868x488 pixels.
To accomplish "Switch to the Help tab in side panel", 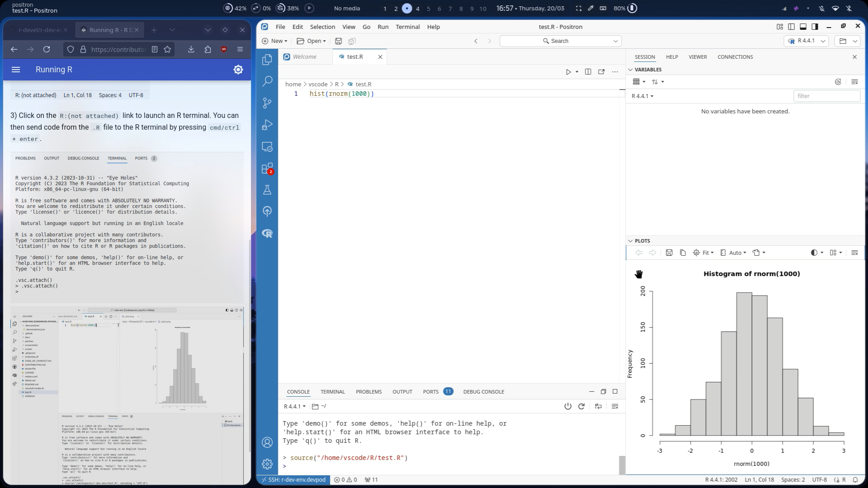I will pyautogui.click(x=672, y=57).
